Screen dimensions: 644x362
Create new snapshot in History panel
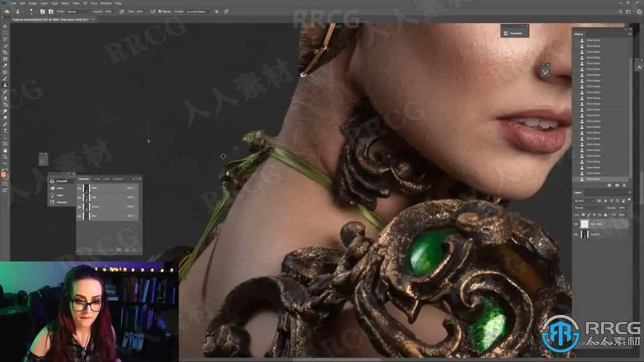tap(617, 185)
